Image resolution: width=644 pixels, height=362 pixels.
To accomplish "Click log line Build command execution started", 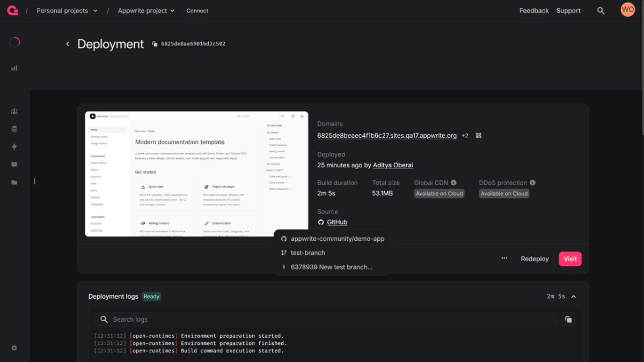I will point(189,351).
